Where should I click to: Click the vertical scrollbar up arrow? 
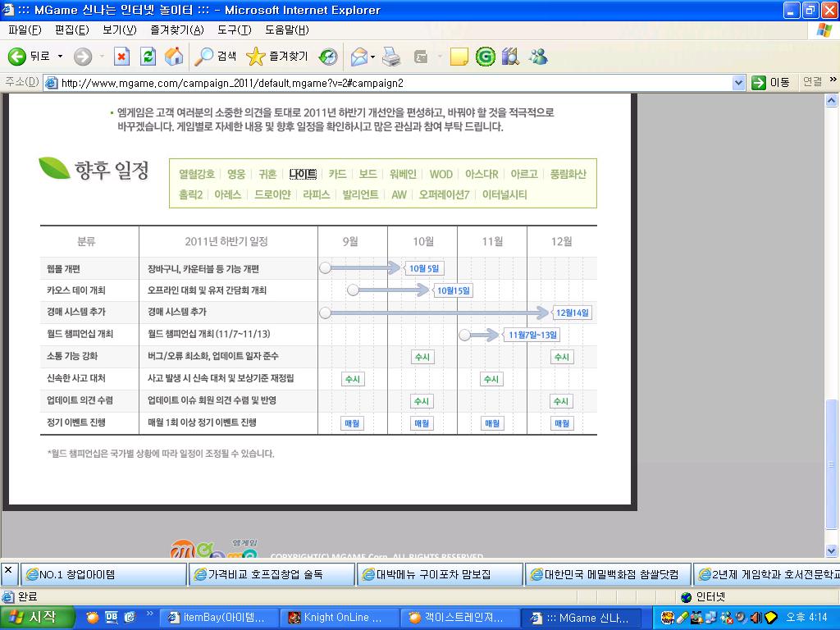click(832, 101)
